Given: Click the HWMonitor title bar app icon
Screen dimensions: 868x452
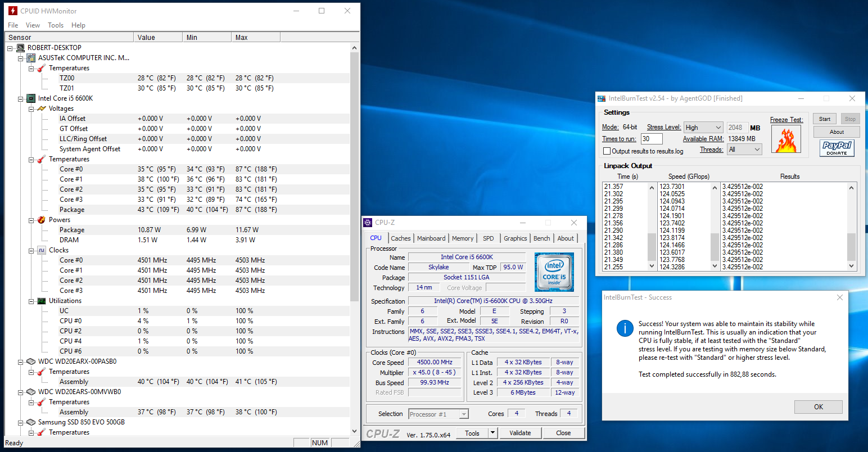Looking at the screenshot, I should tap(13, 11).
